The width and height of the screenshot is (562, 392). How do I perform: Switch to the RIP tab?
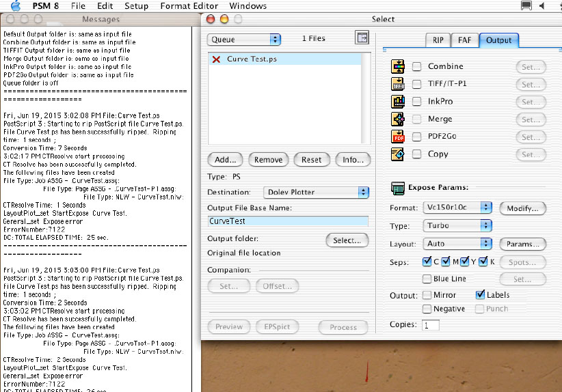(x=438, y=40)
